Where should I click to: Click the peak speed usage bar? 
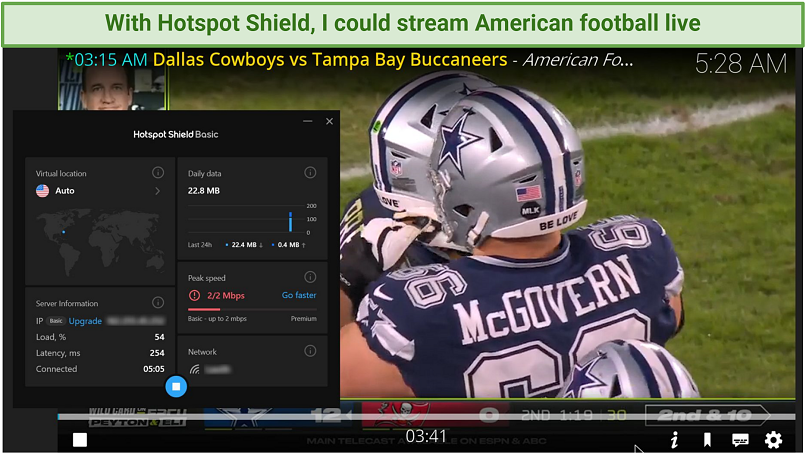click(x=252, y=310)
